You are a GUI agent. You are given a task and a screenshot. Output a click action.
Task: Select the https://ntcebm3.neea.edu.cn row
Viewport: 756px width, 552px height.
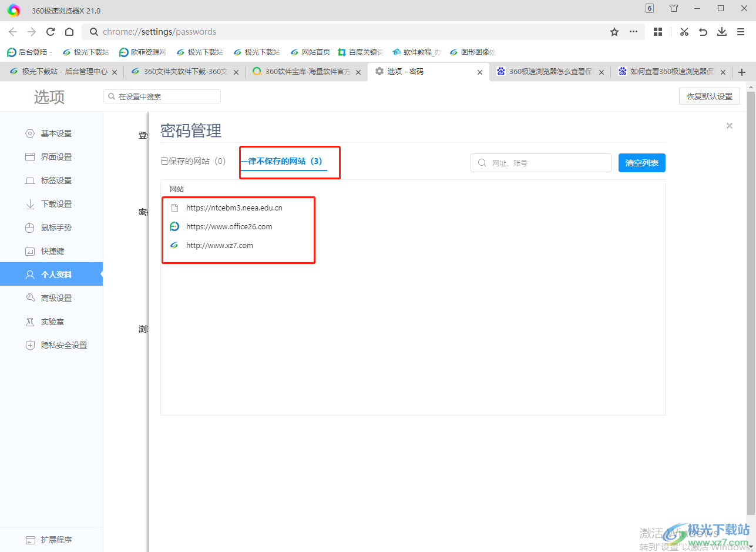[x=412, y=208]
